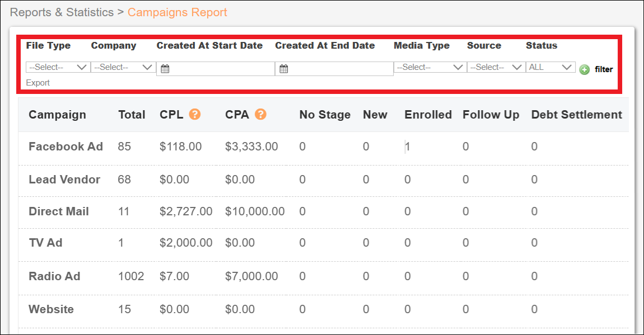The width and height of the screenshot is (644, 335).
Task: Click TV Ad CPL $2,000.00
Action: click(186, 243)
